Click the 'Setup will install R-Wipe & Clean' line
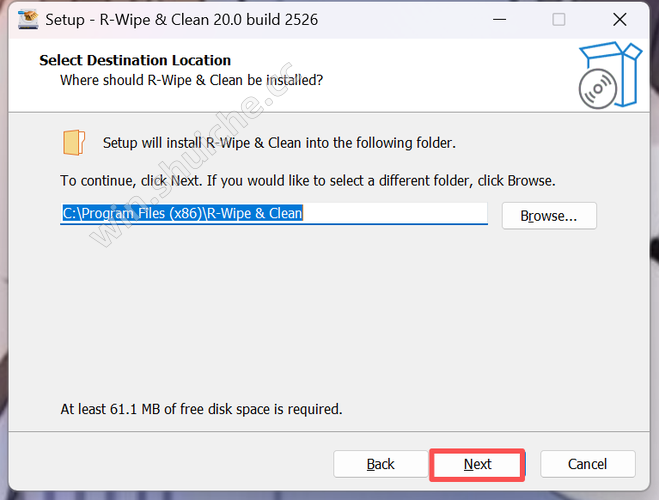Viewport: 659px width, 500px height. pyautogui.click(x=279, y=143)
